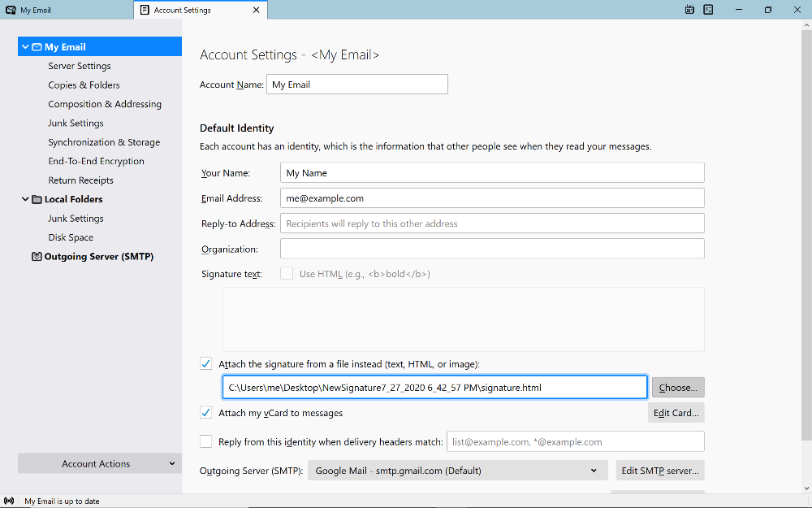Click the Choose... file button
This screenshot has height=508, width=812.
[678, 387]
